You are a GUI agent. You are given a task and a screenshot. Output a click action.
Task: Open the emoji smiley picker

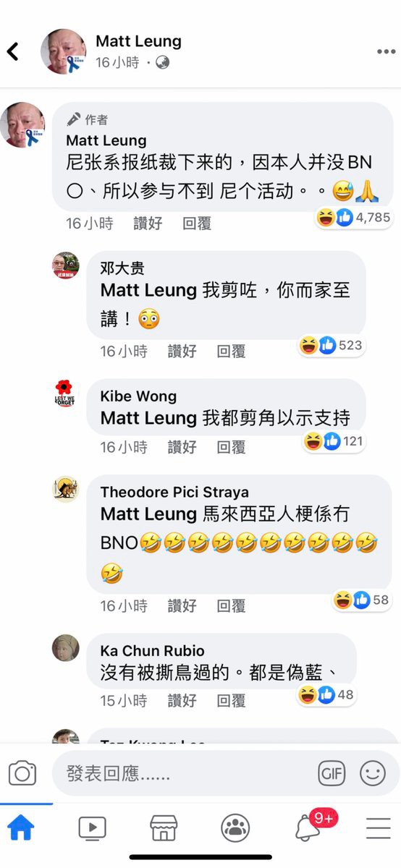(x=373, y=774)
